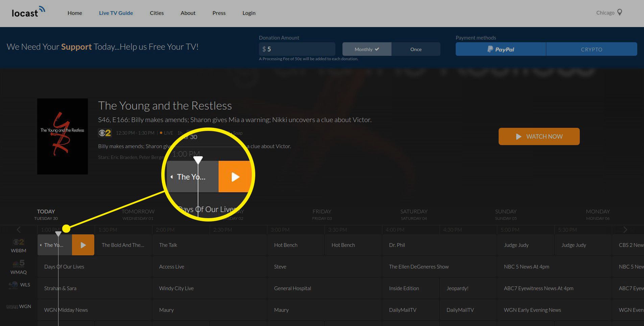The height and width of the screenshot is (326, 644).
Task: Select WGN Early Evening News
Action: coord(554,310)
